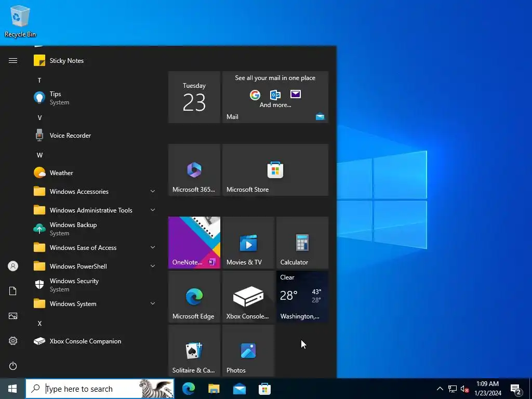Open the Mail tile
The height and width of the screenshot is (399, 532).
point(275,97)
